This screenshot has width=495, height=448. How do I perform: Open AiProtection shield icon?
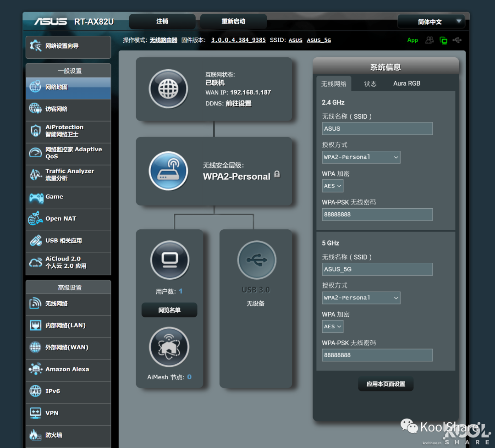click(x=35, y=131)
